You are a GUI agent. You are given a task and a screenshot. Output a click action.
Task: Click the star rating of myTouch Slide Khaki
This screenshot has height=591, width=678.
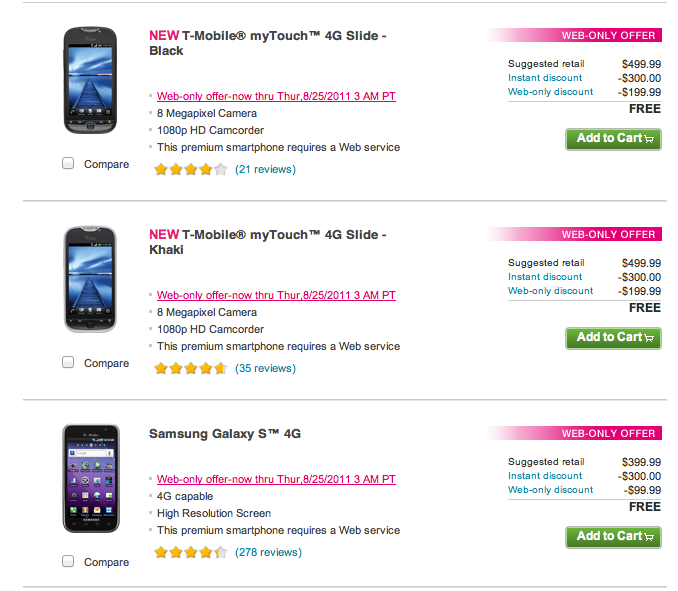[x=190, y=368]
